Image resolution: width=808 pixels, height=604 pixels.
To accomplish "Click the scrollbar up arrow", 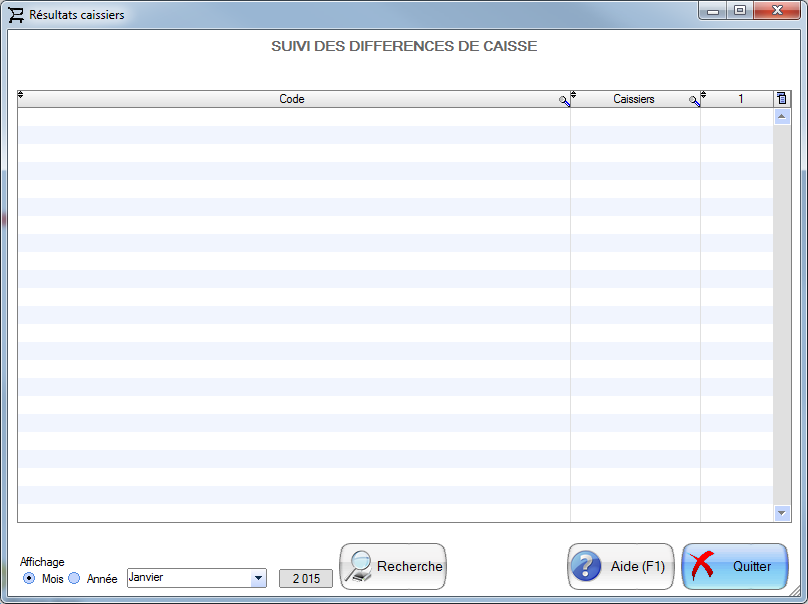I will (x=781, y=115).
